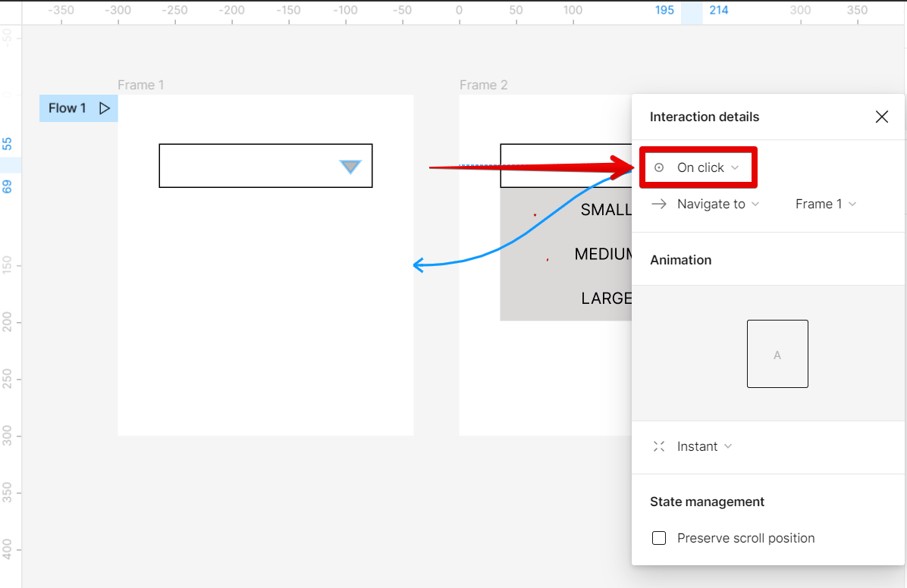Select the SMALL option in Frame 2
The image size is (907, 588).
(605, 210)
